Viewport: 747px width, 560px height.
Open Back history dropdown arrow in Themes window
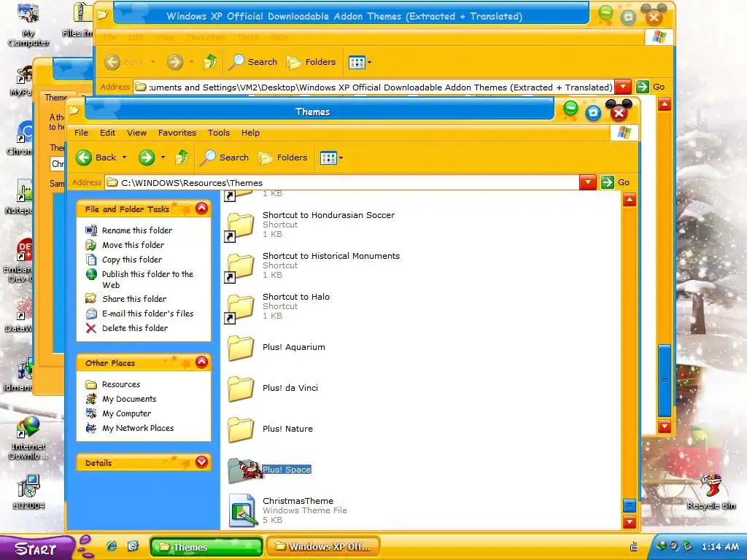tap(124, 157)
